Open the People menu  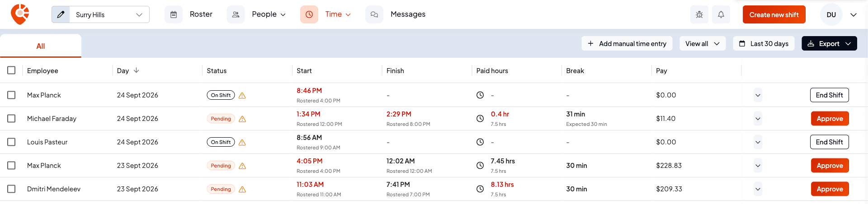[x=269, y=14]
